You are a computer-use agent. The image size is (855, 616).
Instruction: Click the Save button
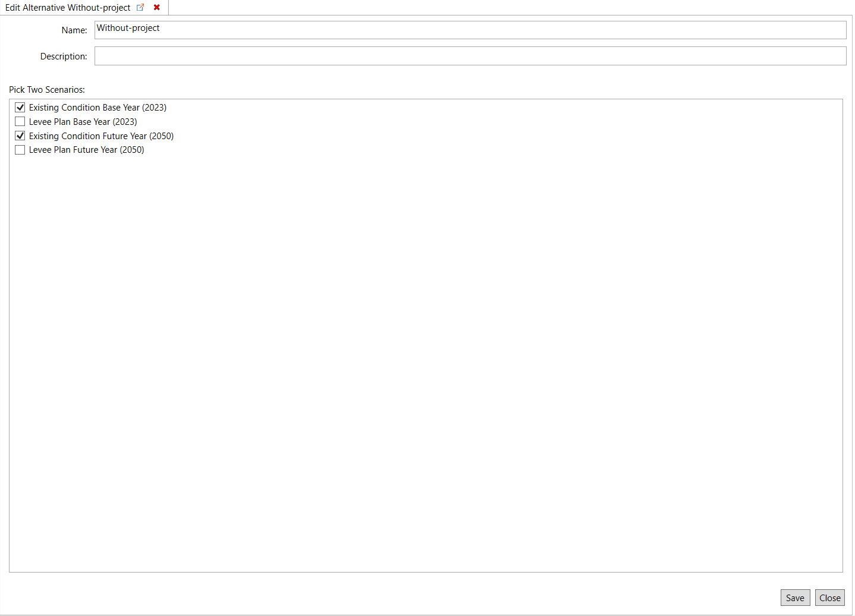pyautogui.click(x=794, y=598)
